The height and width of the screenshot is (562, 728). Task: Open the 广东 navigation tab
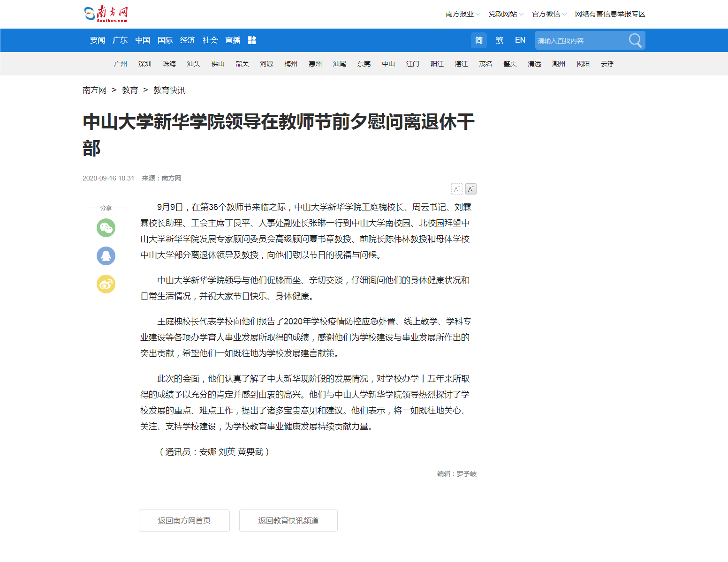(x=120, y=40)
